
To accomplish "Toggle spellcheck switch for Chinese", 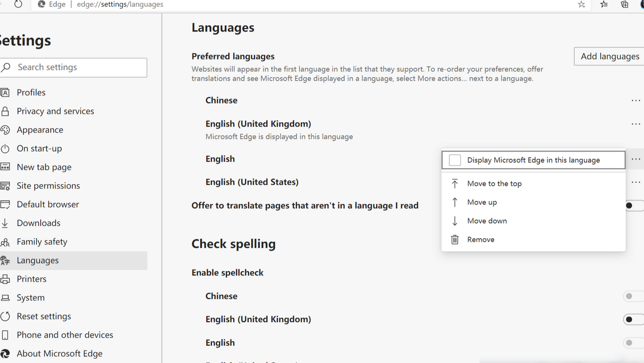I will (x=634, y=296).
